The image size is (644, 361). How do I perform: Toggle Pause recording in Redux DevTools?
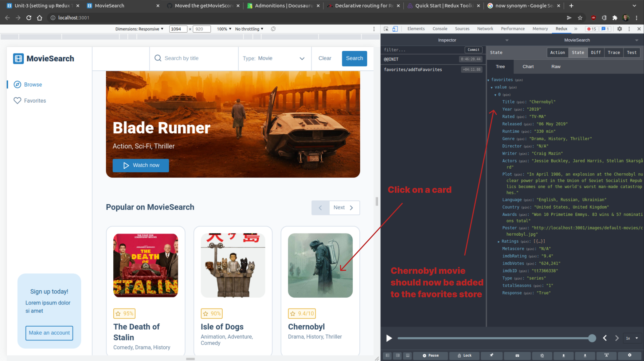pos(430,356)
